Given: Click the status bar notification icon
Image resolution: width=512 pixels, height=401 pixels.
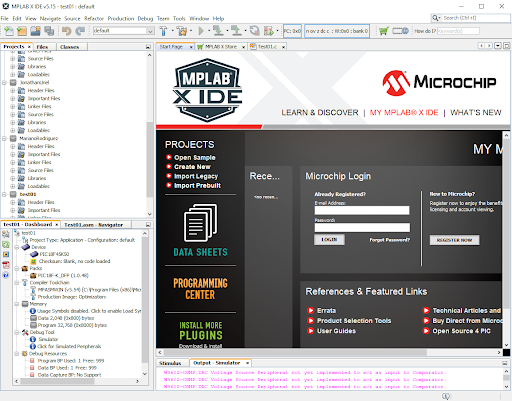Looking at the screenshot, I should click(446, 396).
